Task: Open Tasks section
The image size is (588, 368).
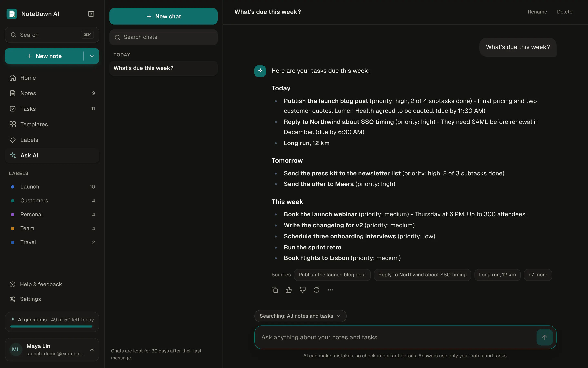Action: 52,109
